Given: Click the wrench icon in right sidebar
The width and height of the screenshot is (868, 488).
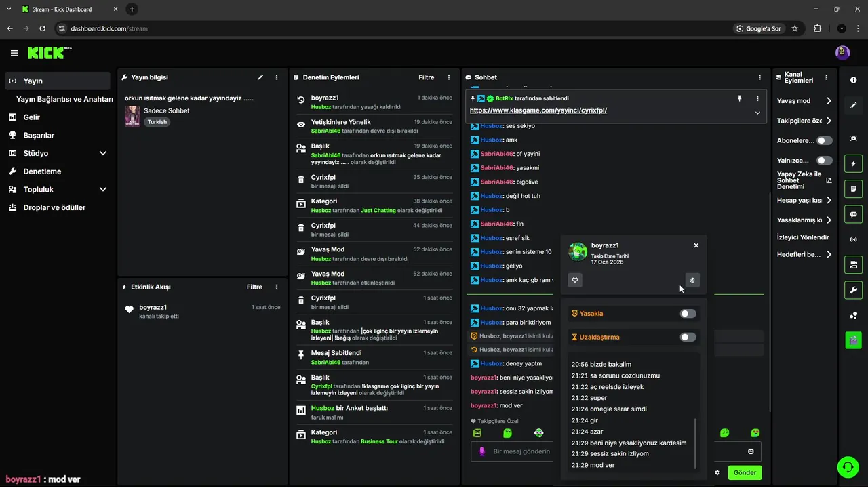Looking at the screenshot, I should [x=853, y=290].
